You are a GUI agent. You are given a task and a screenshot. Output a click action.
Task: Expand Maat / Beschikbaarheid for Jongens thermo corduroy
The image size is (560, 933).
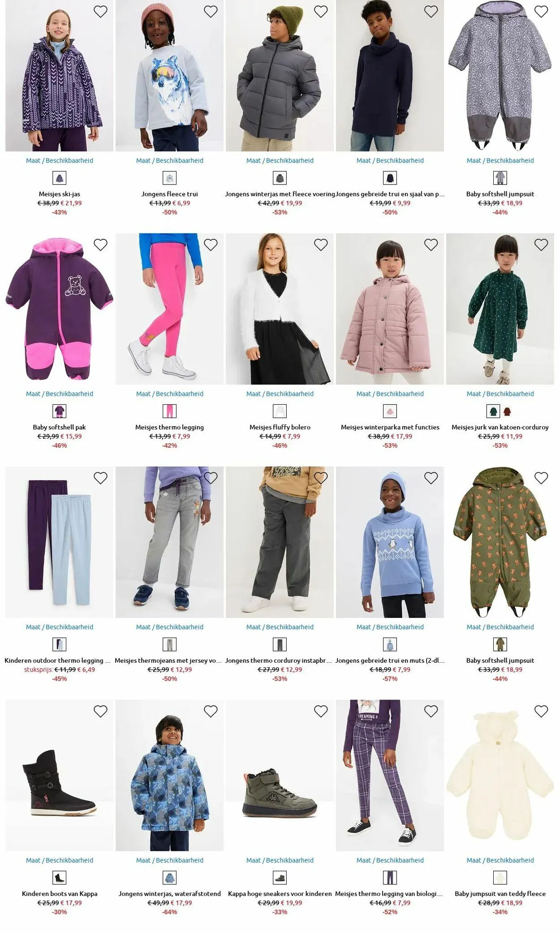pos(280,627)
